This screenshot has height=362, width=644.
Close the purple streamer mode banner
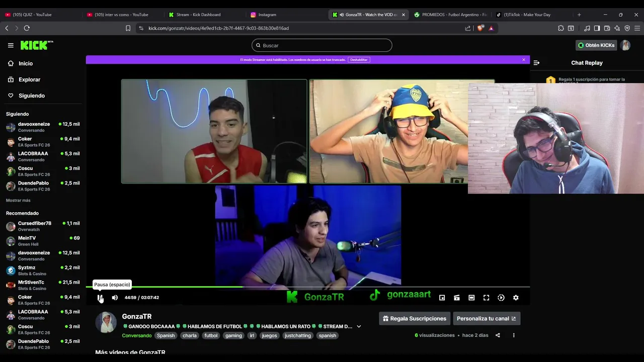(x=524, y=60)
